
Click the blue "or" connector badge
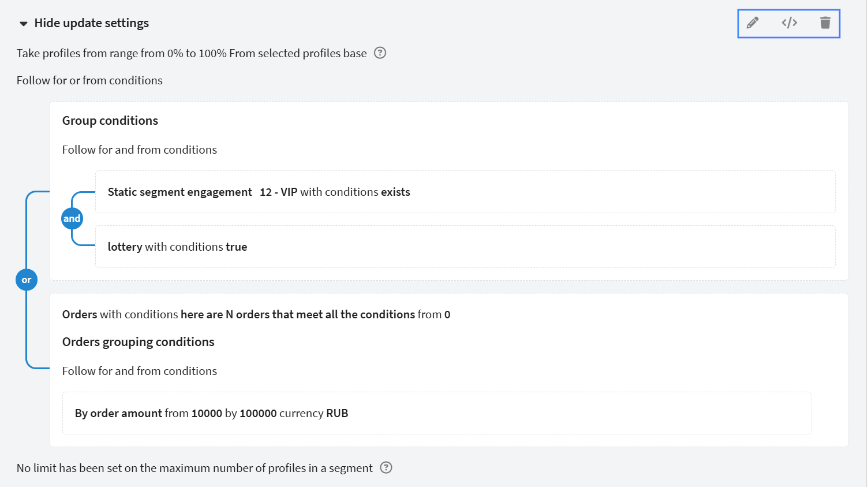pos(27,280)
